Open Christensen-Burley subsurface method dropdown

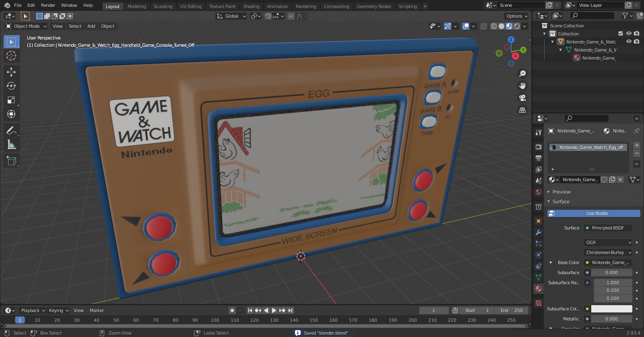pos(608,252)
